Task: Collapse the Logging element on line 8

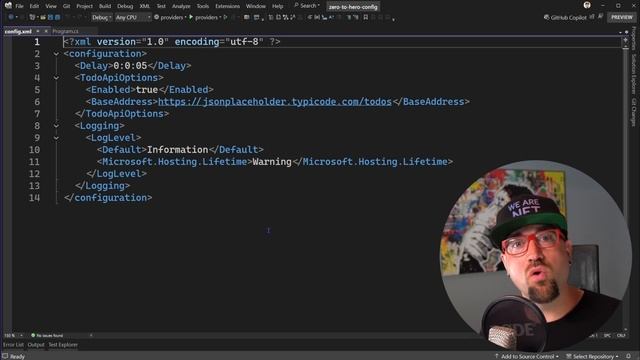Action: click(x=56, y=126)
